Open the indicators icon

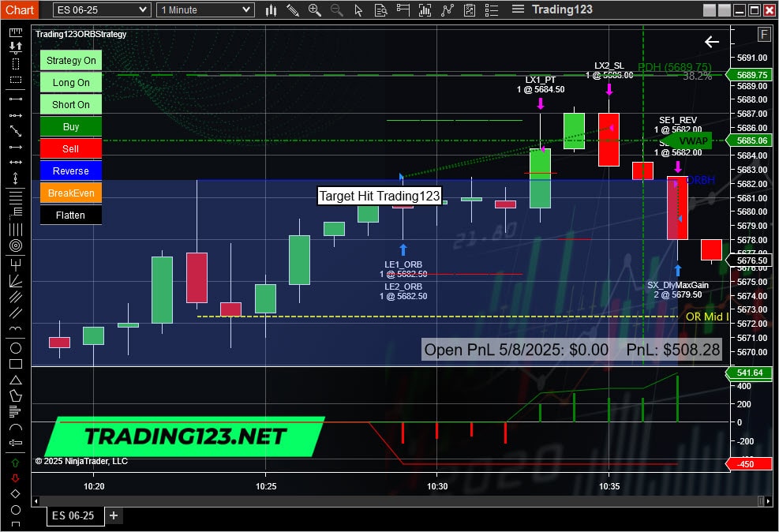pyautogui.click(x=448, y=10)
